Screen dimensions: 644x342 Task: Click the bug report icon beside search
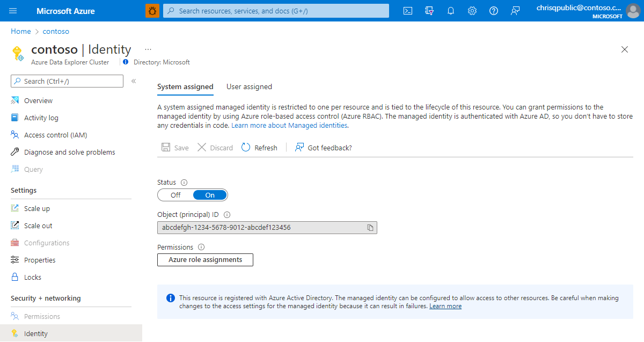tap(152, 11)
